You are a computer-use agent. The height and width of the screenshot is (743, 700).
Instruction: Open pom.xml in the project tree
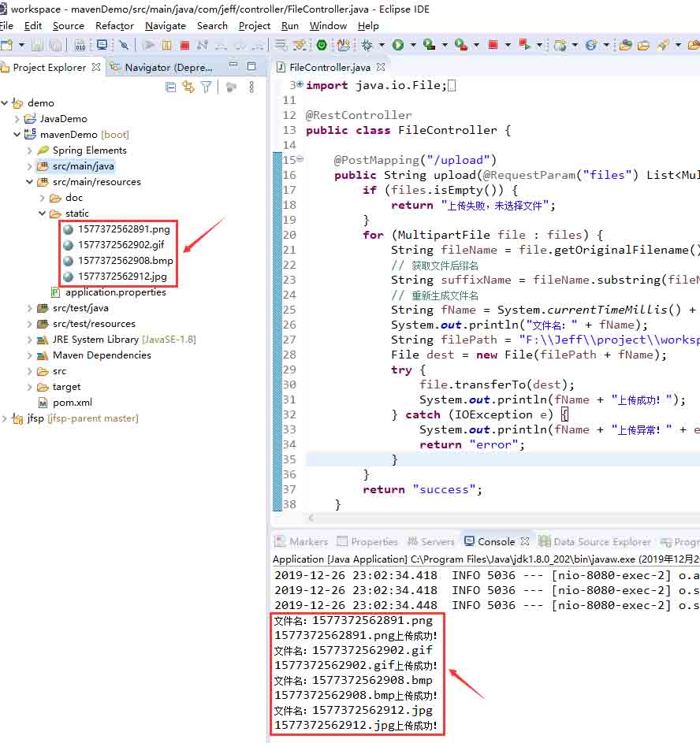coord(72,403)
